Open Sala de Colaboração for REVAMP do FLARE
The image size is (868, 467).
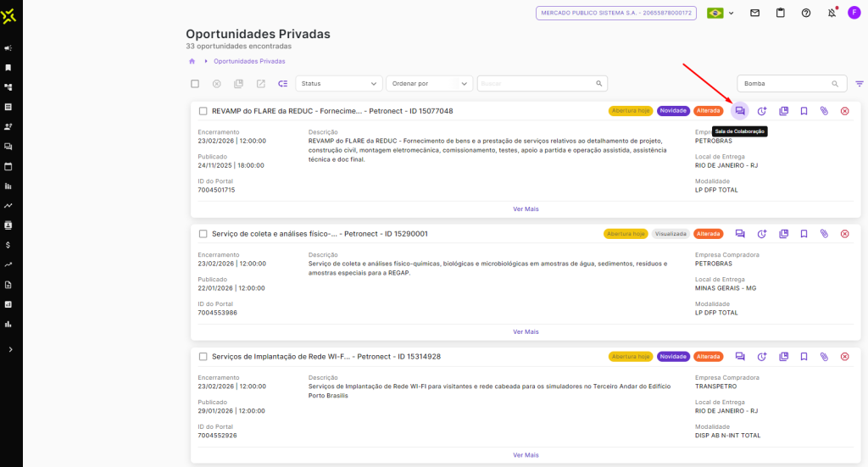(740, 111)
